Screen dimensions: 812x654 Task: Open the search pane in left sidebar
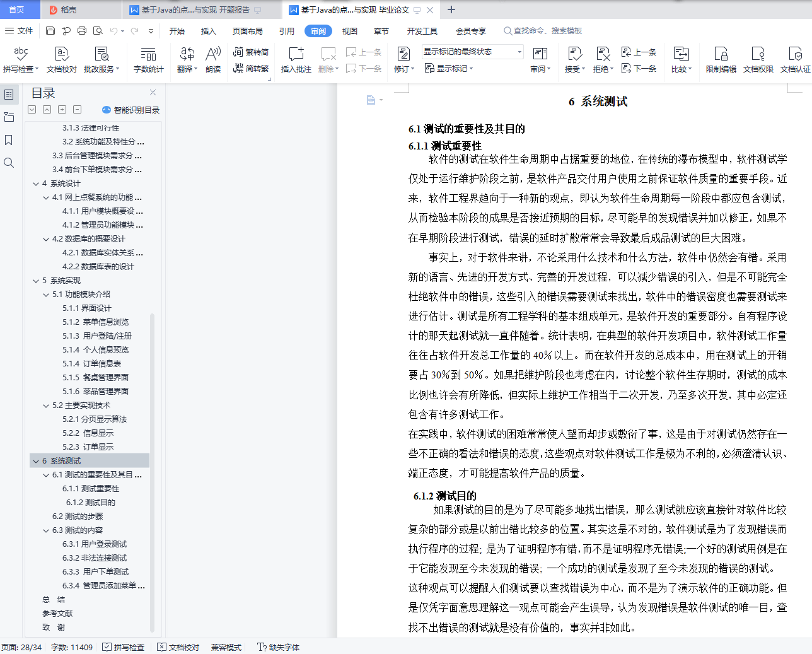[9, 163]
